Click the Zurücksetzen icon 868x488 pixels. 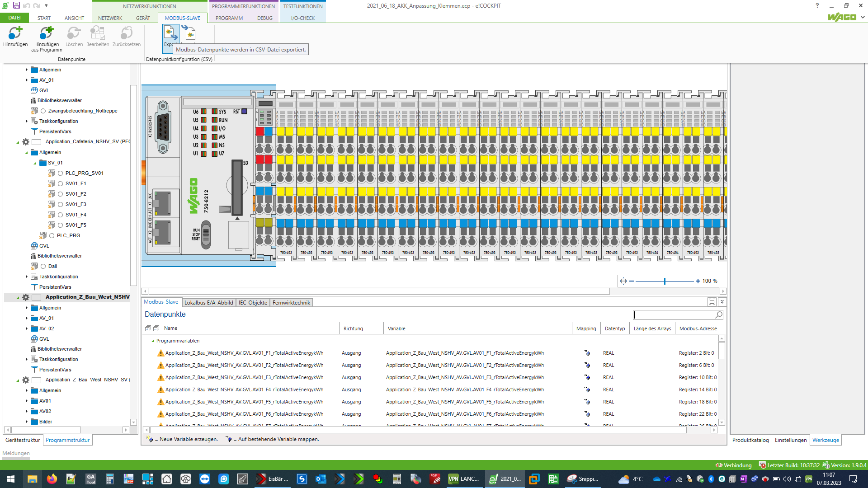(x=127, y=33)
